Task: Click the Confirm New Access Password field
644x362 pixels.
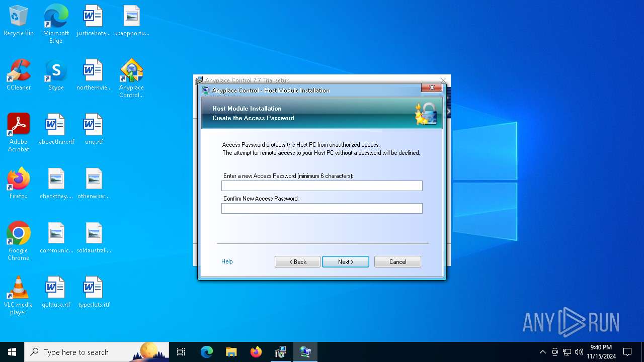Action: [x=322, y=208]
